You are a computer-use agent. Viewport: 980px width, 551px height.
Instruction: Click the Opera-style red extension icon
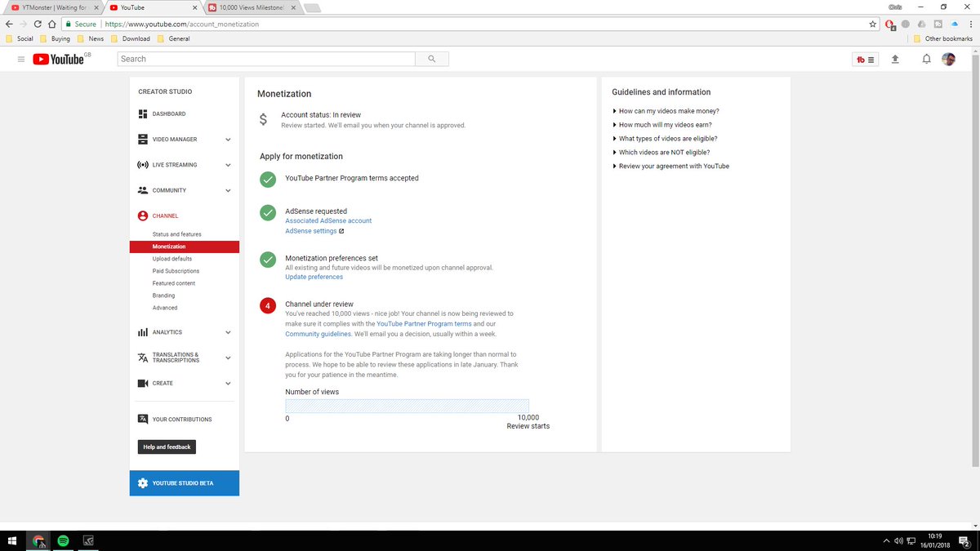(x=890, y=24)
